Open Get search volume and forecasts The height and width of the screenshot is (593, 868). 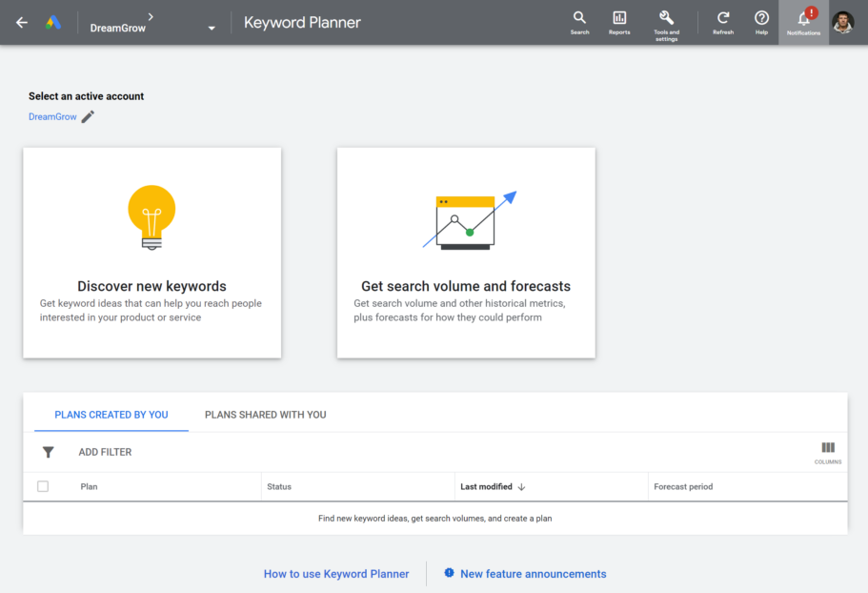[x=465, y=253]
